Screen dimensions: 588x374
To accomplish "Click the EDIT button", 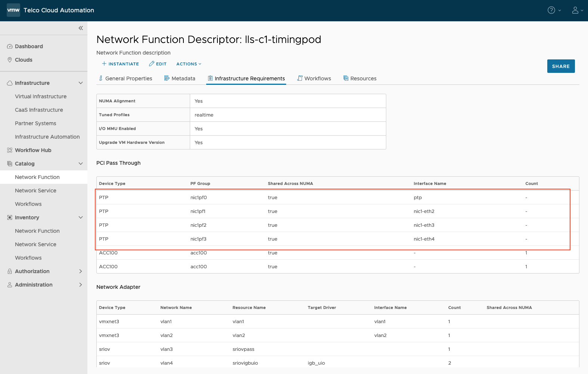I will tap(158, 64).
